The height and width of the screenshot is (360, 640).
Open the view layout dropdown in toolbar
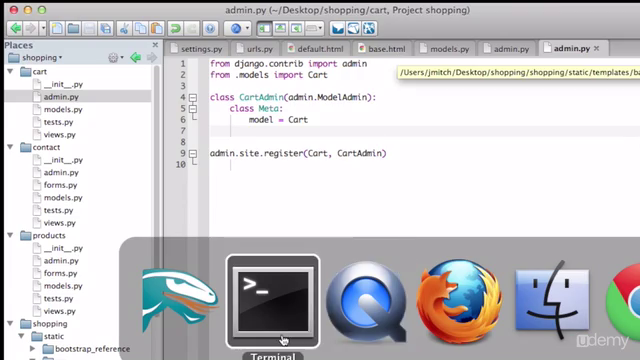pos(314,28)
